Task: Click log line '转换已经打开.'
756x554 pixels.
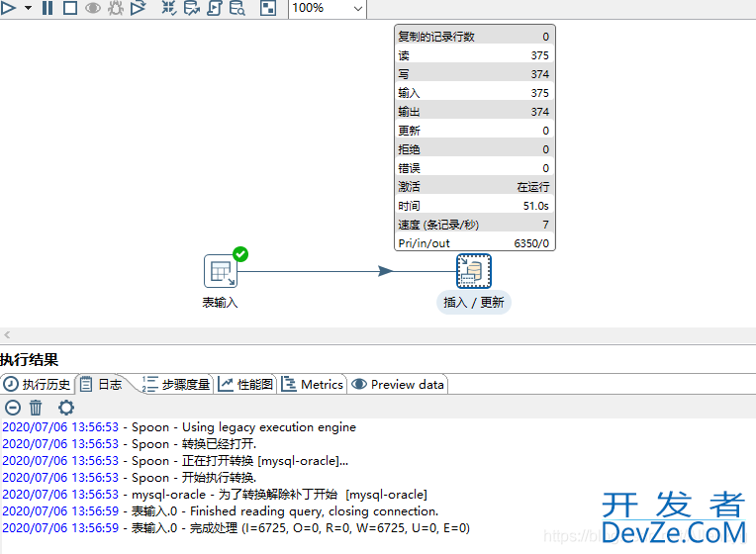Action: pyautogui.click(x=130, y=444)
